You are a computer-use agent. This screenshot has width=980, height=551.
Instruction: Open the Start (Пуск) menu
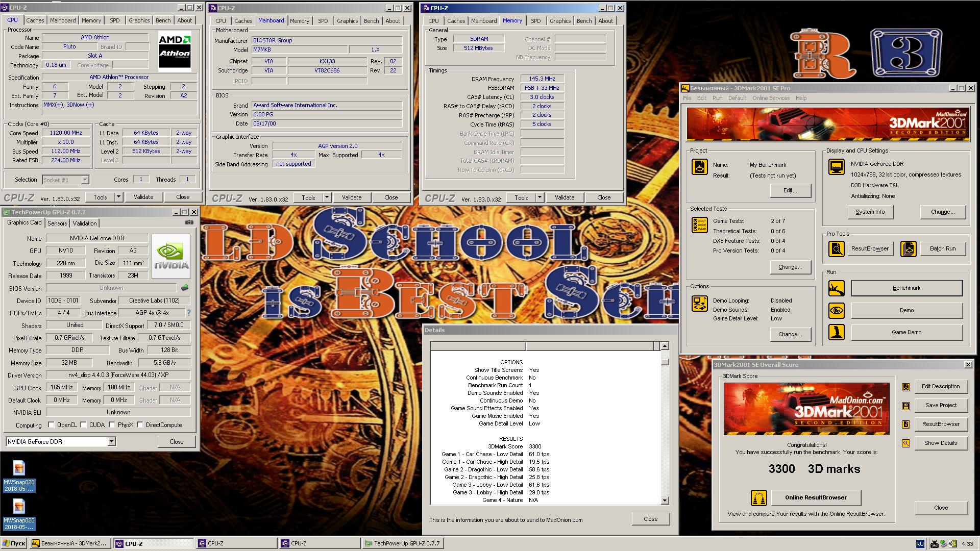[x=14, y=543]
